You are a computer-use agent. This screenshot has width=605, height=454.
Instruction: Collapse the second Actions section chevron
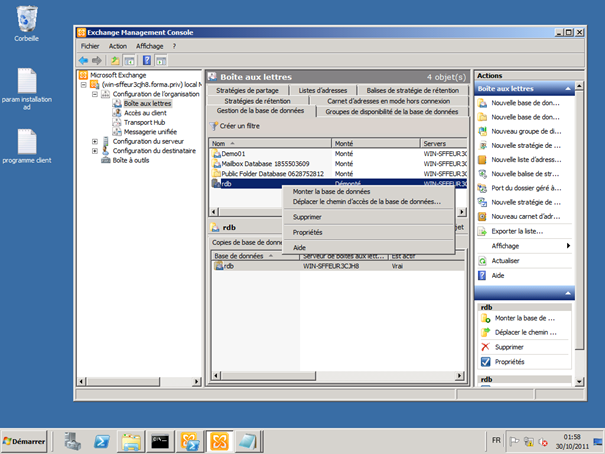coord(568,293)
